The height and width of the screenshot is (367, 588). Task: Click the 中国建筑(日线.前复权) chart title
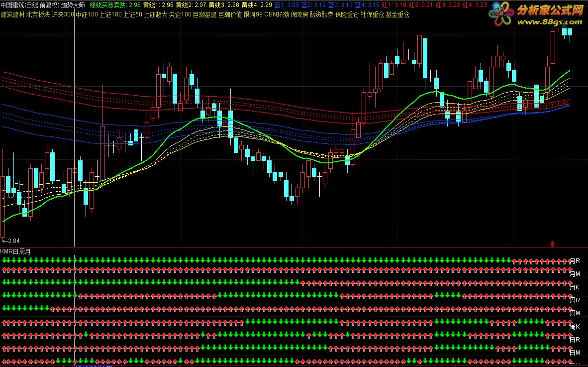30,5
